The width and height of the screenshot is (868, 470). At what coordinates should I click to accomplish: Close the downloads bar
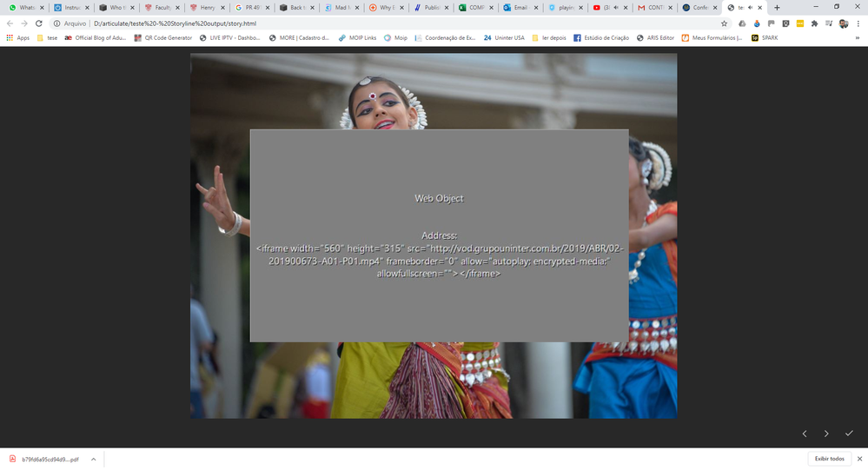click(858, 459)
